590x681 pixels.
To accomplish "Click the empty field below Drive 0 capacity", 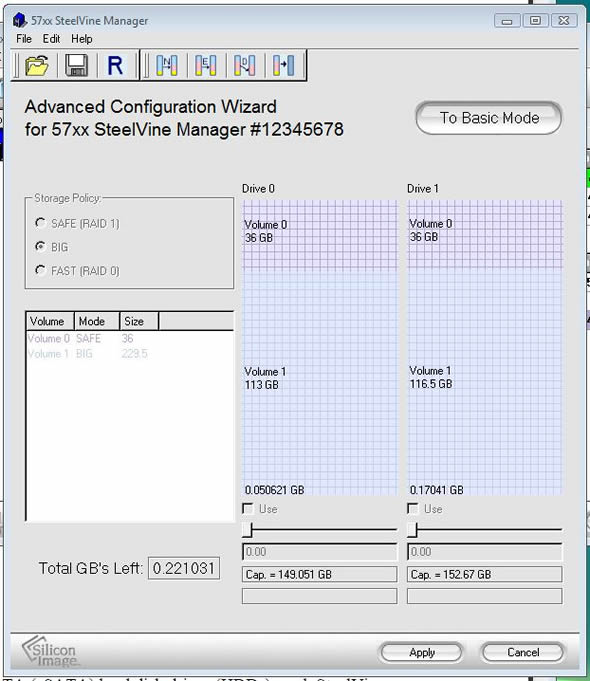I will [319, 596].
